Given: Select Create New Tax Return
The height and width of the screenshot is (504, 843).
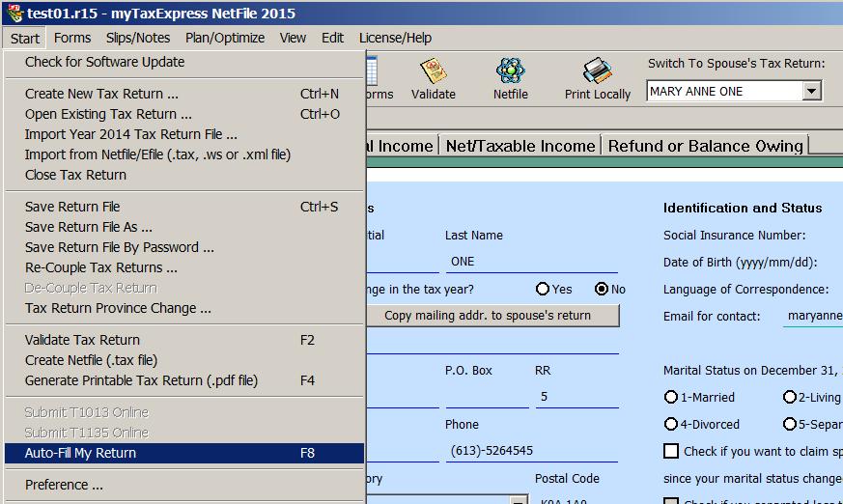Looking at the screenshot, I should coord(184,94).
